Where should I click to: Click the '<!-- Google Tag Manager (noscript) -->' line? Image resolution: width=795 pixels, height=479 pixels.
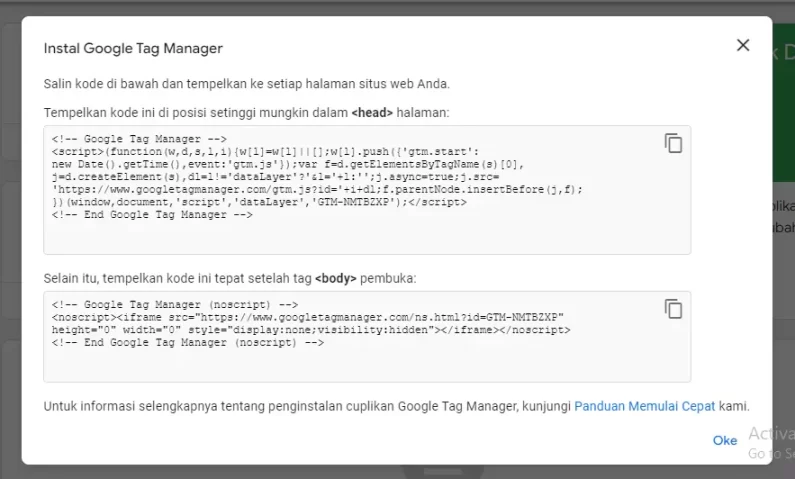[x=175, y=305]
